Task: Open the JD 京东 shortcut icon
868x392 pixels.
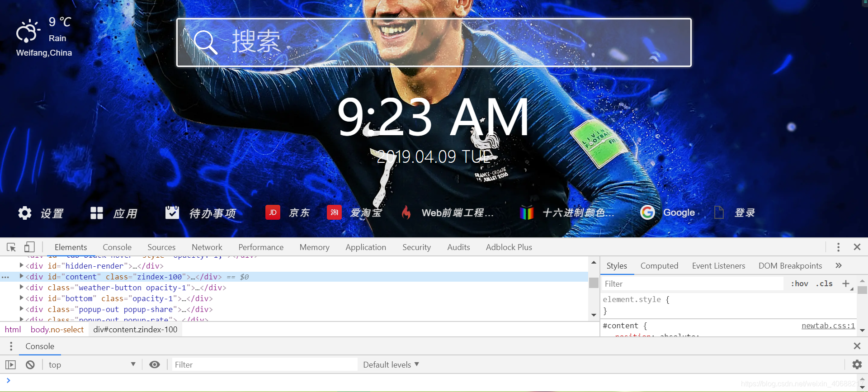Action: 273,213
